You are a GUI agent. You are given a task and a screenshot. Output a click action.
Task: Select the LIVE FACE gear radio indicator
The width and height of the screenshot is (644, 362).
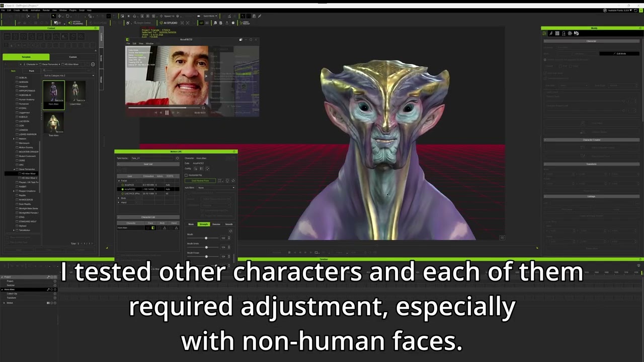click(123, 194)
